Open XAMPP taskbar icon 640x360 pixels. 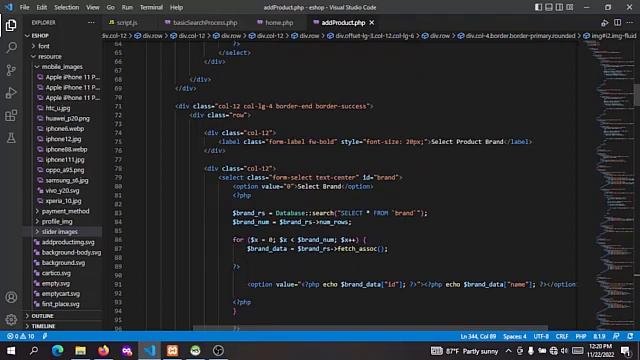pyautogui.click(x=172, y=351)
